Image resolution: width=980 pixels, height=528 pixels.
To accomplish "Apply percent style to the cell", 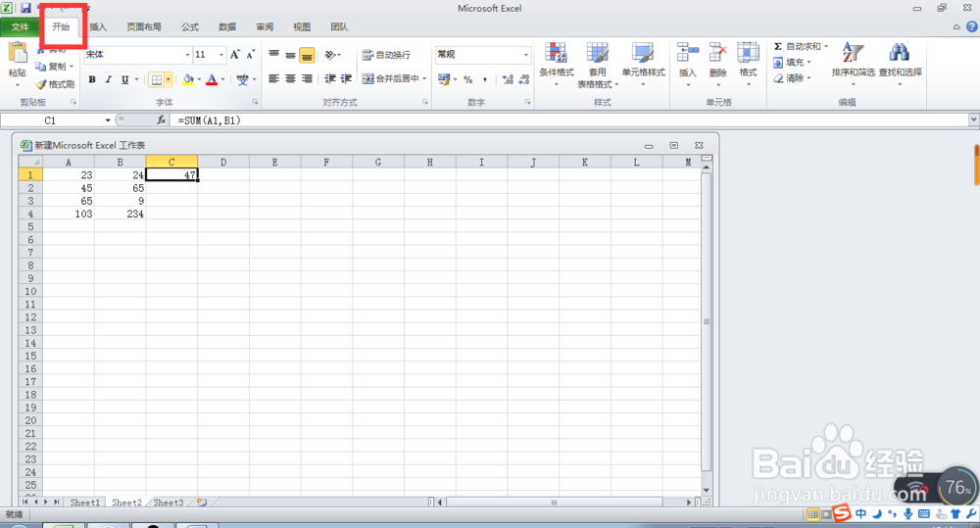I will (468, 79).
